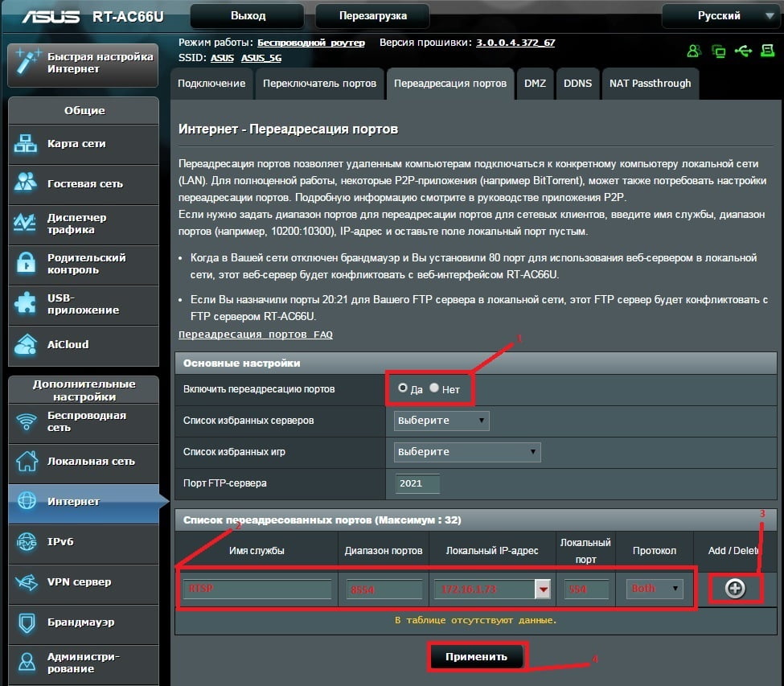Screen dimensions: 784x686
Task: Click the local network house icon
Action: pyautogui.click(x=27, y=461)
